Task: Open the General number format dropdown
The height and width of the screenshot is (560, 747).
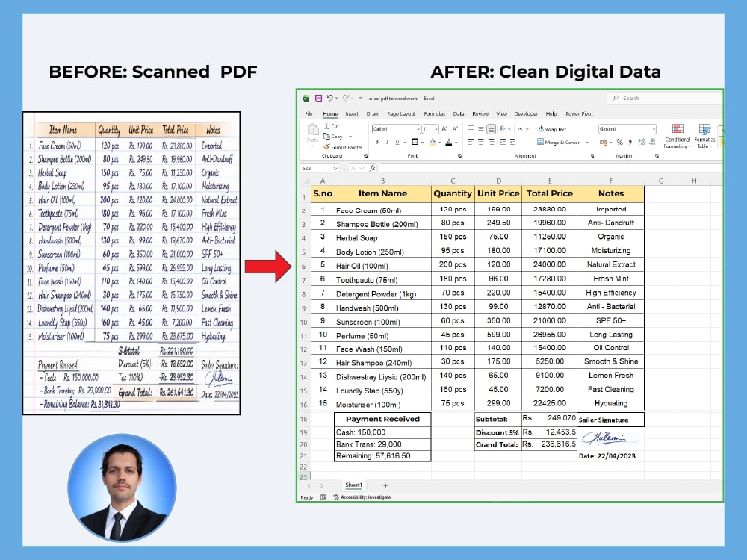Action: tap(654, 129)
